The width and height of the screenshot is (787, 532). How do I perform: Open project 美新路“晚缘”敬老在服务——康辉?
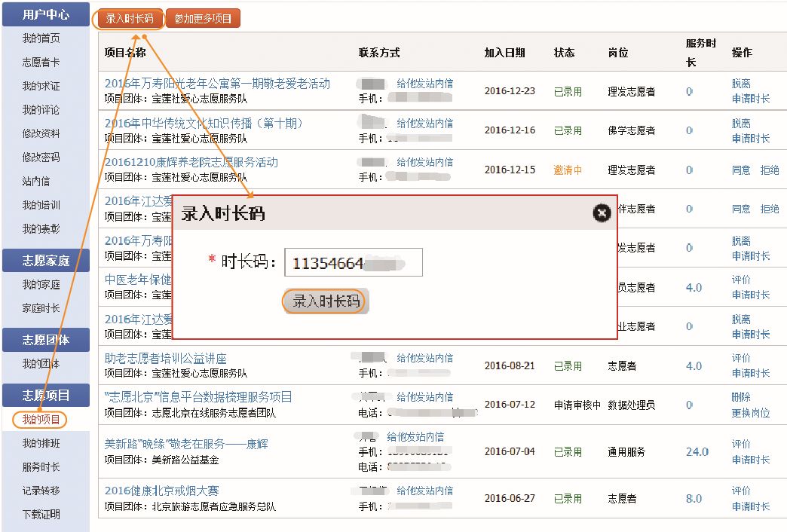[186, 444]
